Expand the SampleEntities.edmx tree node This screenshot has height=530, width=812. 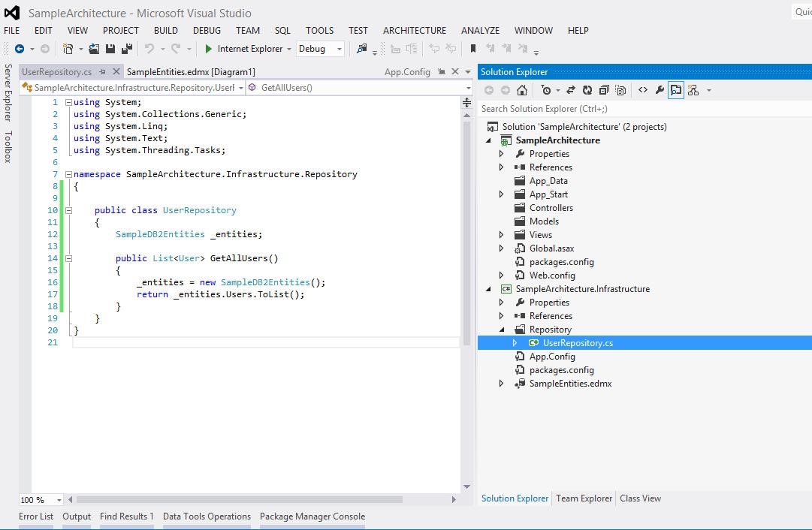[501, 384]
